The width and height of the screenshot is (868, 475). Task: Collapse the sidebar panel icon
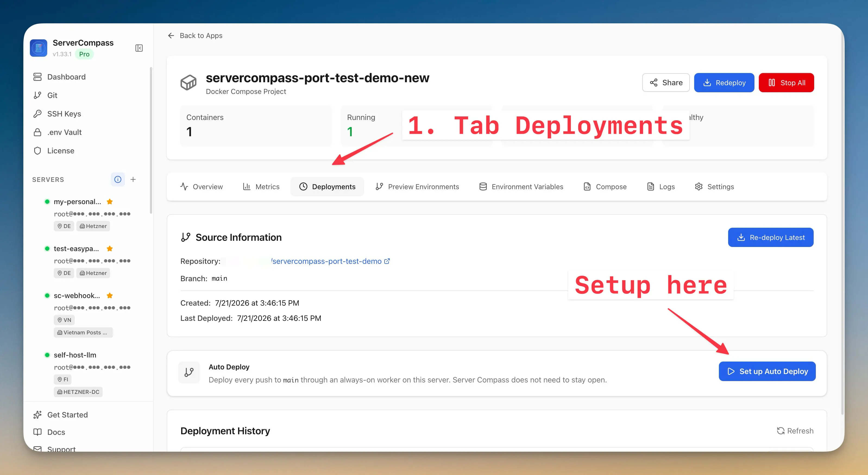[x=139, y=48]
